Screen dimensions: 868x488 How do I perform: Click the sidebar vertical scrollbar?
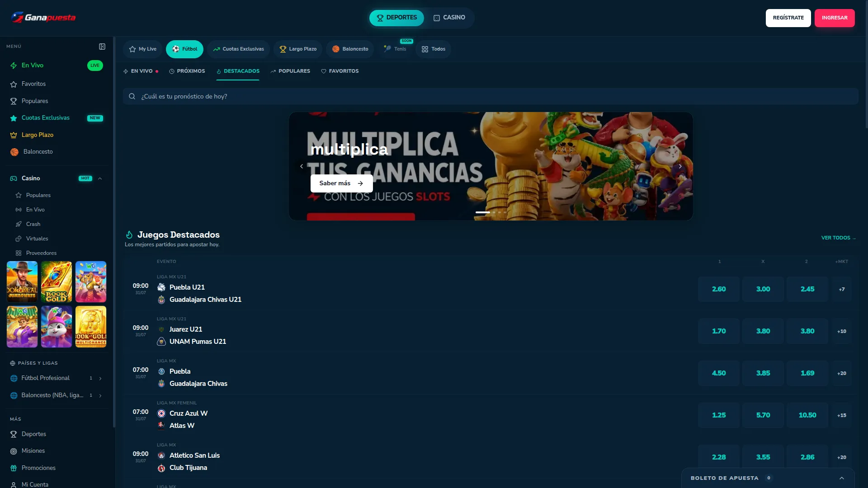pos(114,232)
